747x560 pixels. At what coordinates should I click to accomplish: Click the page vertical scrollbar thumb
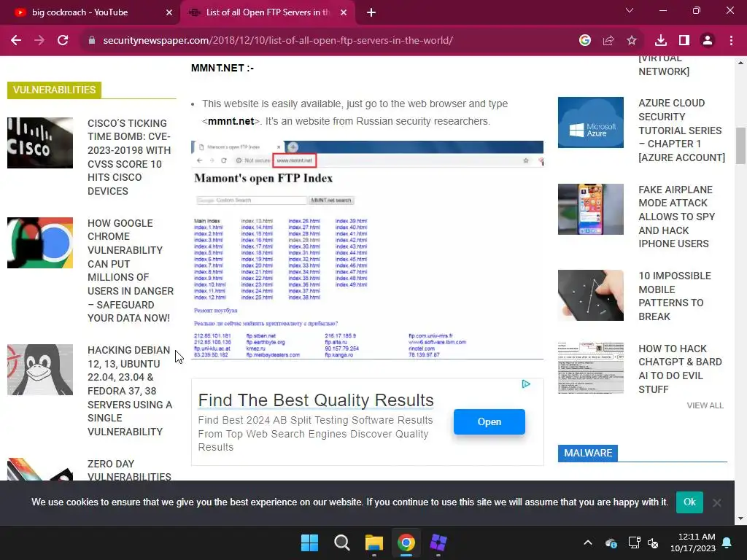741,145
